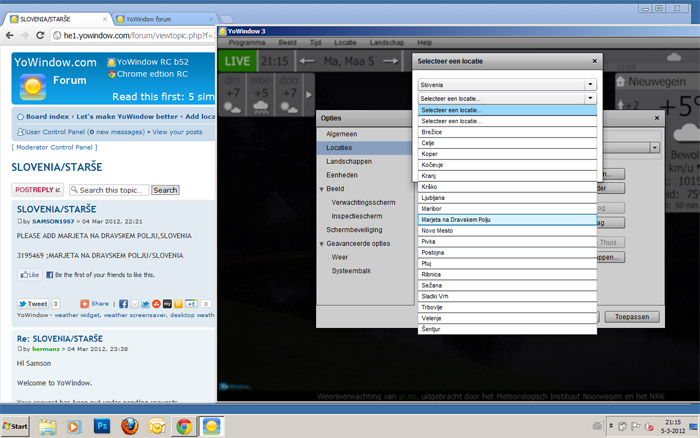The width and height of the screenshot is (700, 438).
Task: Close the Opties dialog
Action: [657, 118]
